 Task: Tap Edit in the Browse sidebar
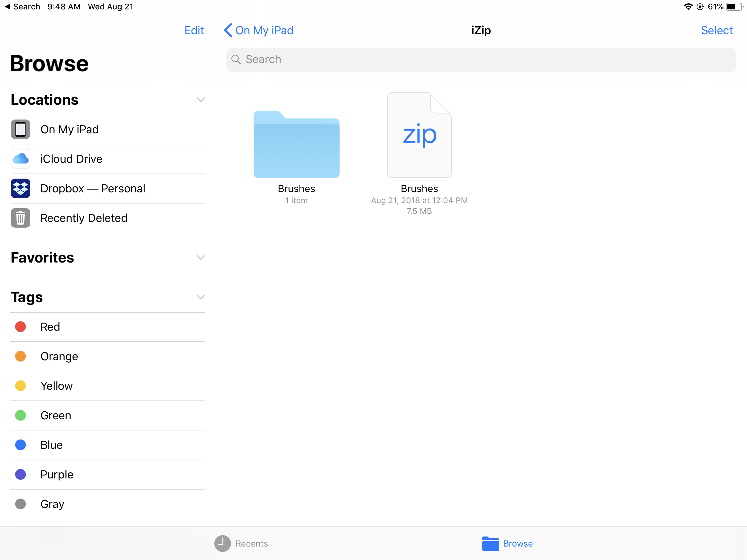coord(194,30)
